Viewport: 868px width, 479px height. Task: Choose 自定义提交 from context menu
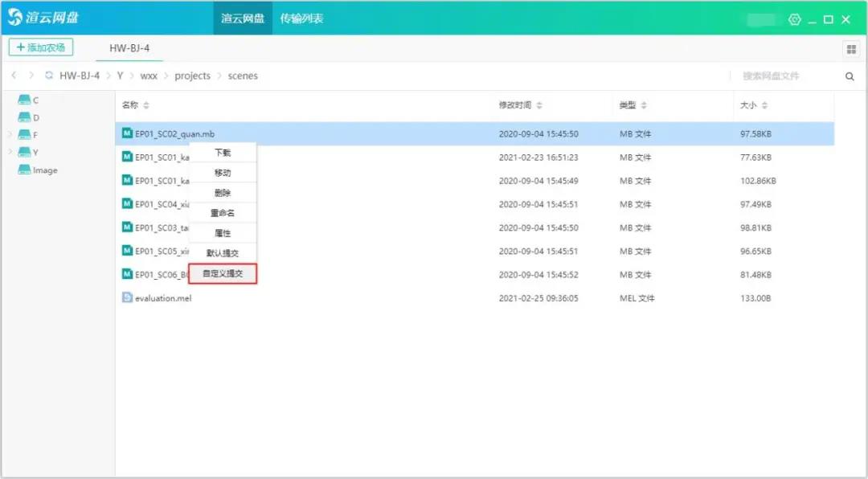pyautogui.click(x=223, y=274)
